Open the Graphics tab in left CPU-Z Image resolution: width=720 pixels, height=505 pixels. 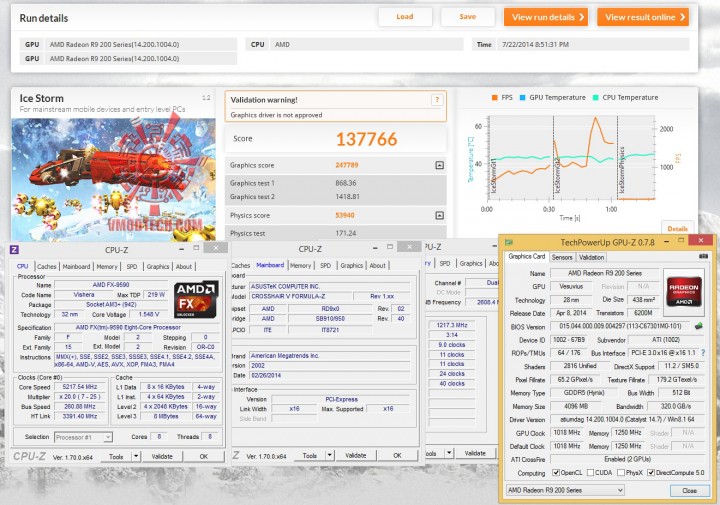pyautogui.click(x=158, y=266)
